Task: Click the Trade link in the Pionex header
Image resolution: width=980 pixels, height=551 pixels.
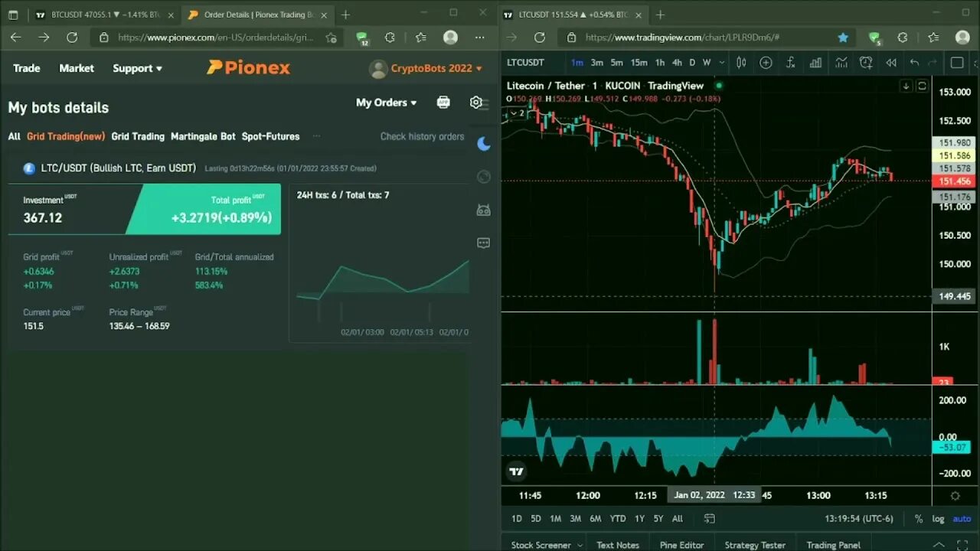Action: [x=26, y=68]
